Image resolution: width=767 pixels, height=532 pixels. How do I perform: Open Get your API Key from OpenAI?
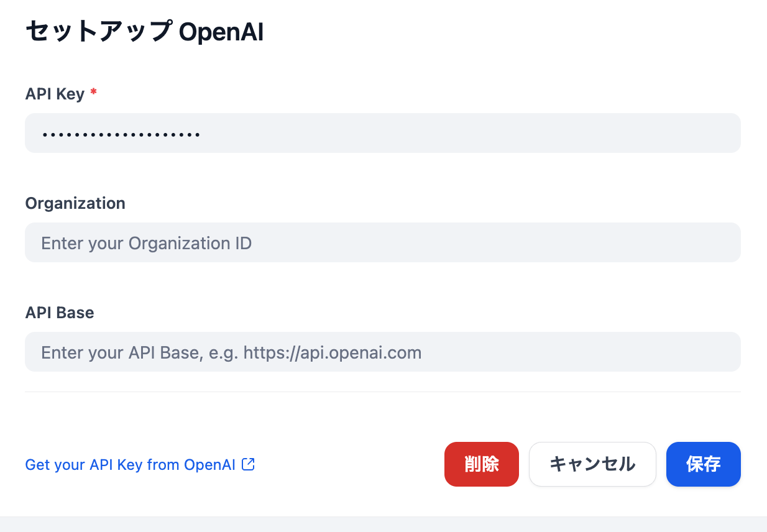(131, 464)
